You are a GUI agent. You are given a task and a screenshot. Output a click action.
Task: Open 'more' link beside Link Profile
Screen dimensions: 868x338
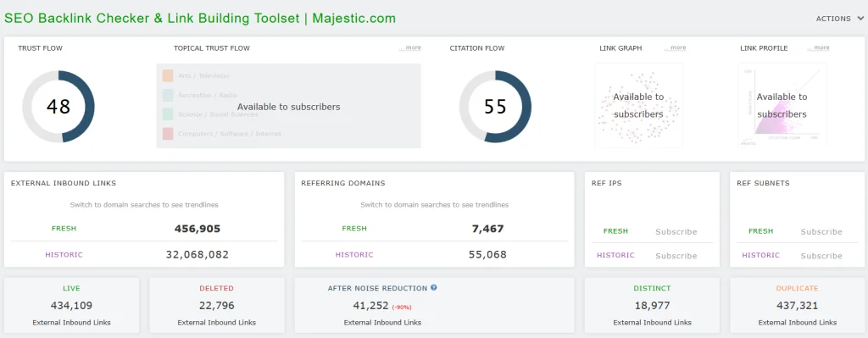tap(818, 48)
